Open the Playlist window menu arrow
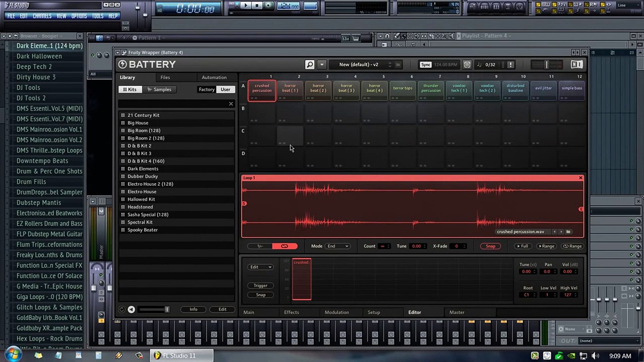 click(x=380, y=36)
